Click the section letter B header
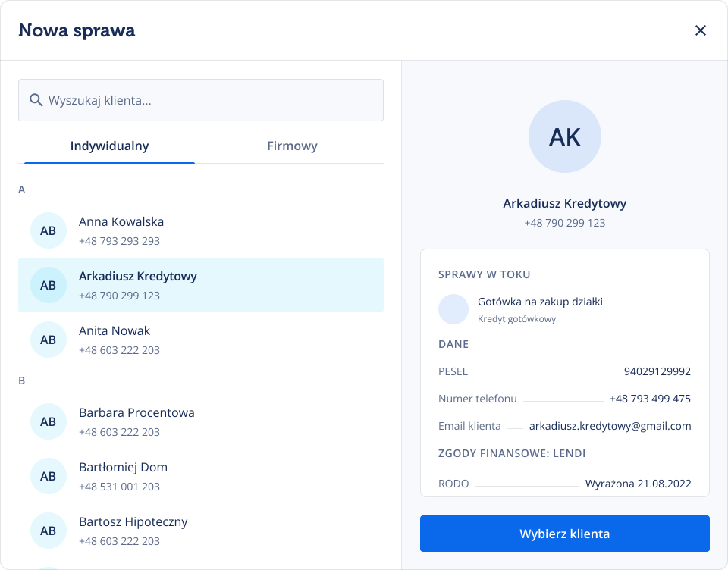This screenshot has height=570, width=728. click(x=21, y=381)
